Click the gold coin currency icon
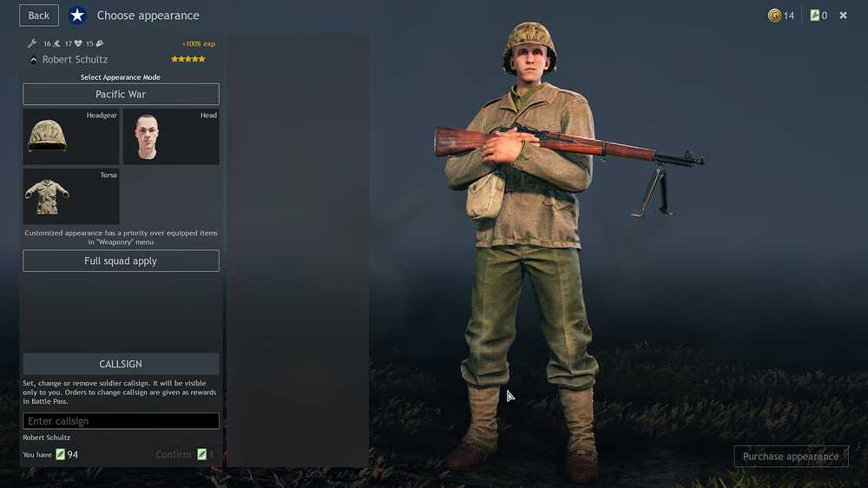Viewport: 868px width, 488px height. (774, 15)
